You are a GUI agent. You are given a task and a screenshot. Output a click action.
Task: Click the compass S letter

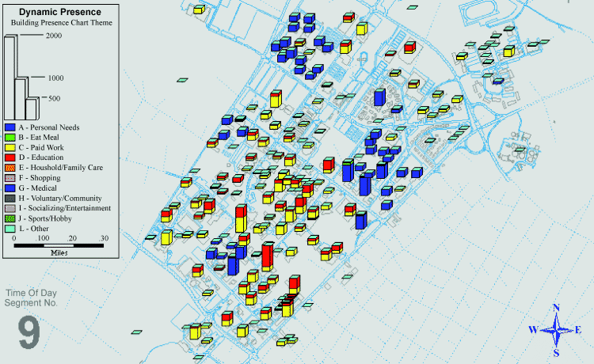point(556,354)
